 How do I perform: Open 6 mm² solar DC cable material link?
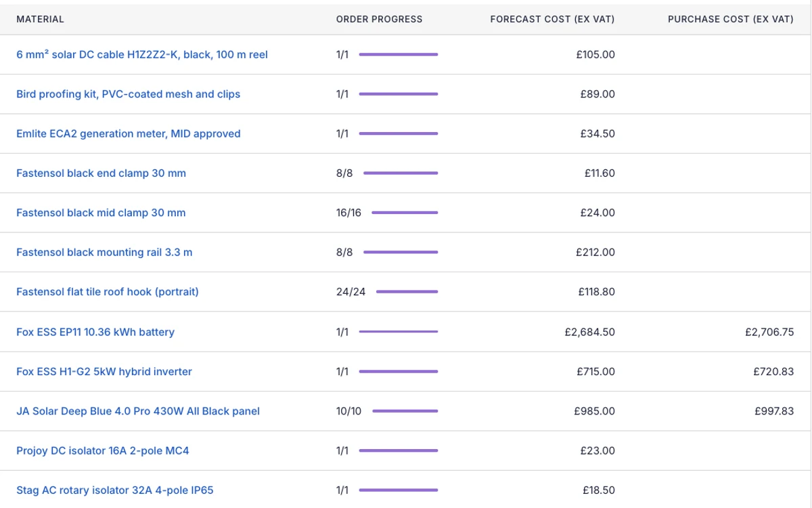coord(142,54)
